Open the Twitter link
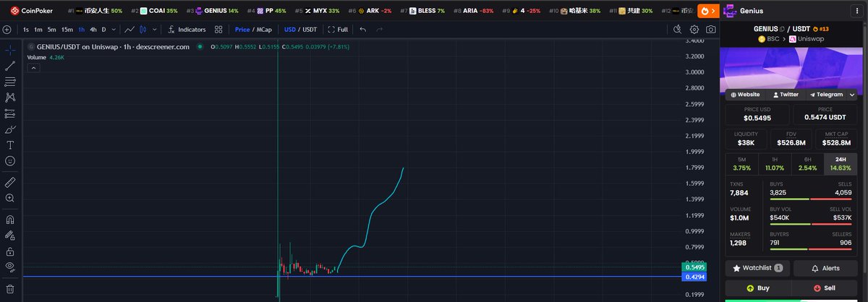Viewport: 868px width, 302px height. [x=785, y=95]
